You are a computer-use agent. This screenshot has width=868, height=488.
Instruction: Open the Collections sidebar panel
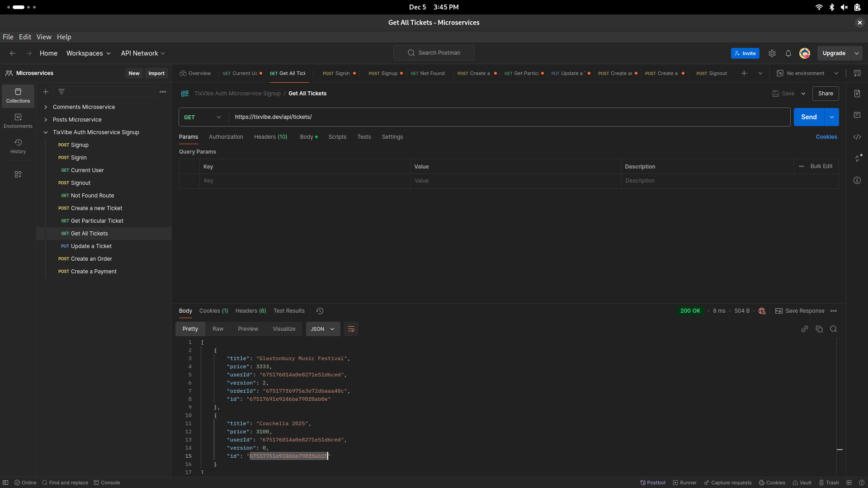18,96
